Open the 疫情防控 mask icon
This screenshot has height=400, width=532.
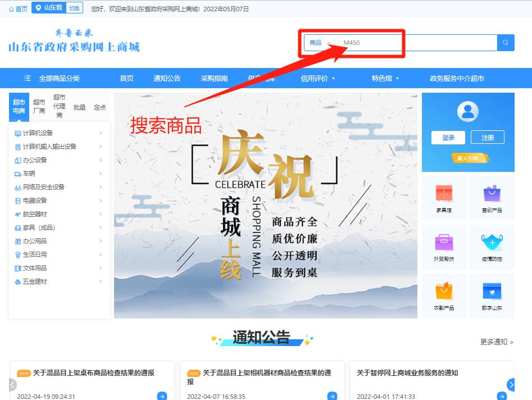click(492, 243)
